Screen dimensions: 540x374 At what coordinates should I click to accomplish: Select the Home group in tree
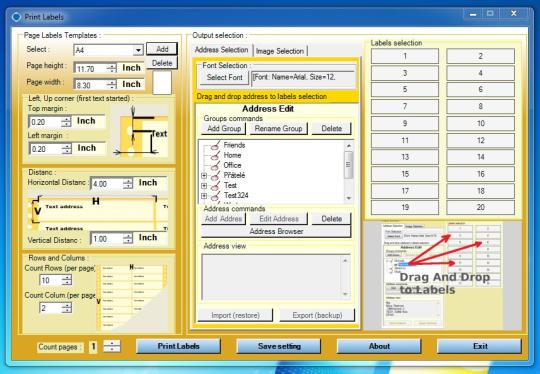(232, 155)
